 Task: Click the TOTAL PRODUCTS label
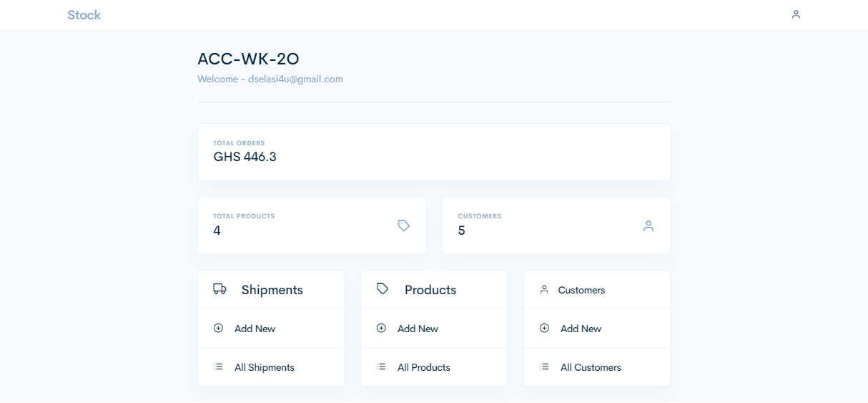pyautogui.click(x=244, y=216)
